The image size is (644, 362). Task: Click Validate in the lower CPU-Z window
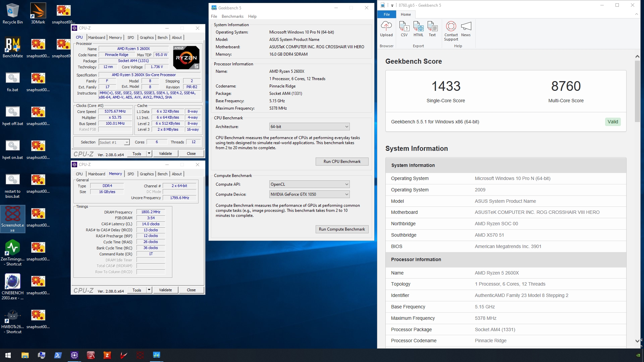[x=165, y=290]
